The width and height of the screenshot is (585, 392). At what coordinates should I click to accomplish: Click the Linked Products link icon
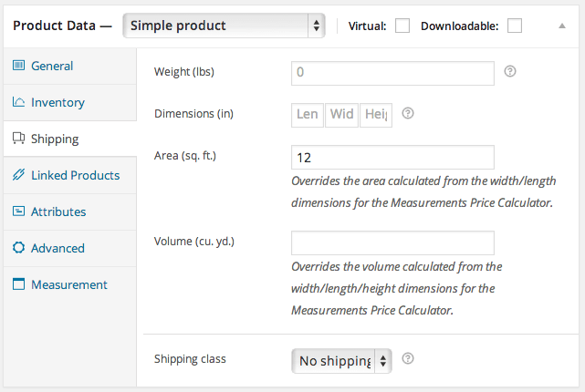pos(19,175)
